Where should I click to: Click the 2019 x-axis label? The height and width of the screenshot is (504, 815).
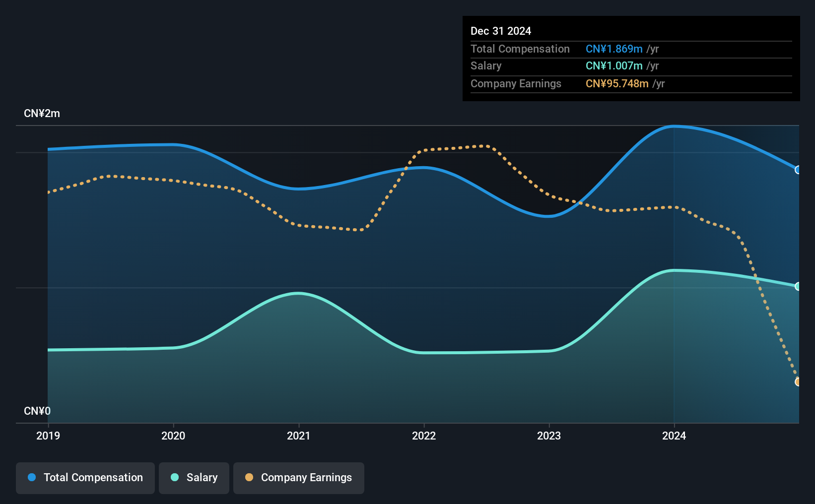tap(48, 436)
